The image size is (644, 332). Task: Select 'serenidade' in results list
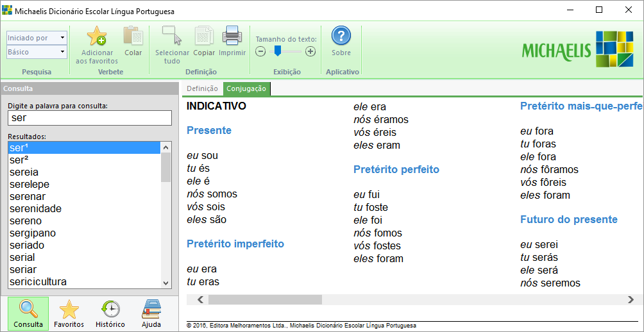(84, 208)
